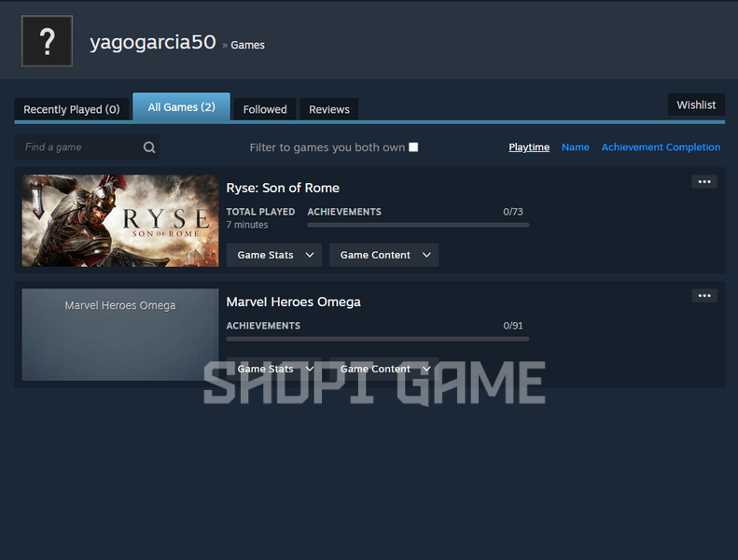Sort by Achievement Completion
This screenshot has height=560, width=738.
point(661,147)
